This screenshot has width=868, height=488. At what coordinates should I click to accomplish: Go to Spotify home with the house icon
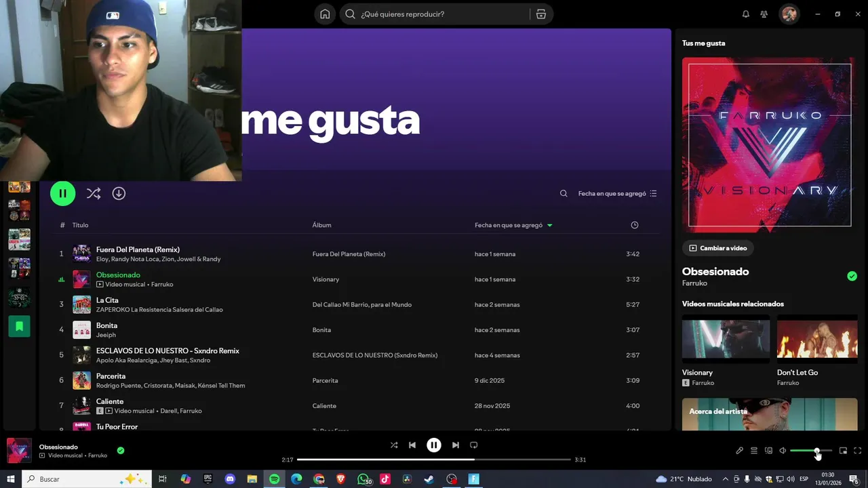pyautogui.click(x=325, y=14)
